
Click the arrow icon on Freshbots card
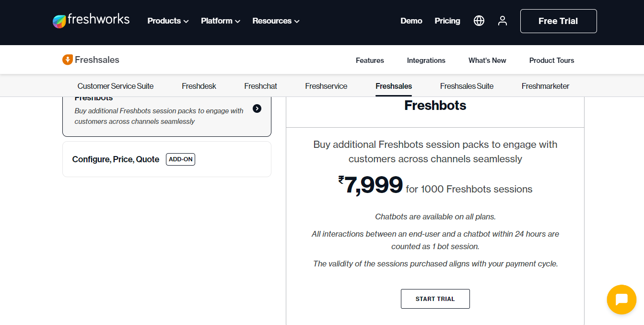[x=257, y=108]
